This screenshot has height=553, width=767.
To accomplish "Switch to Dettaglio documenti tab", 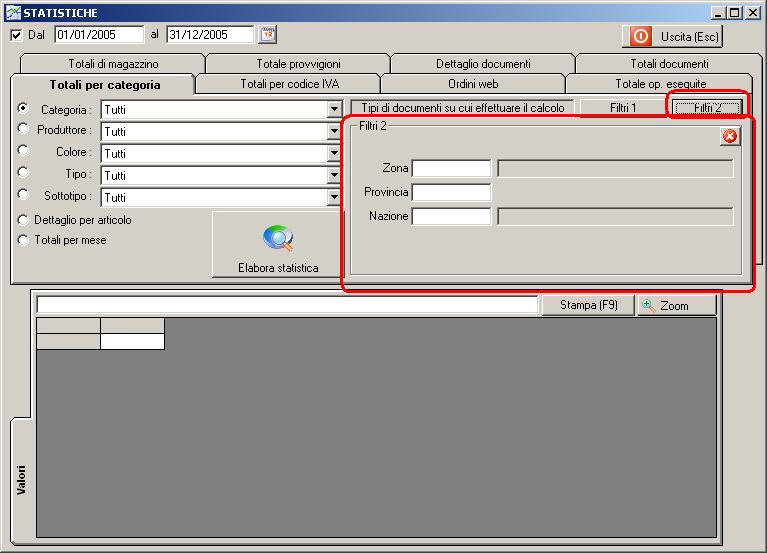I will pos(483,64).
